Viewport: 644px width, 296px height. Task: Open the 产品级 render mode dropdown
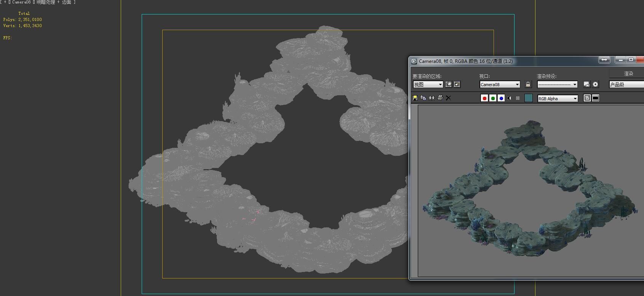coord(626,85)
